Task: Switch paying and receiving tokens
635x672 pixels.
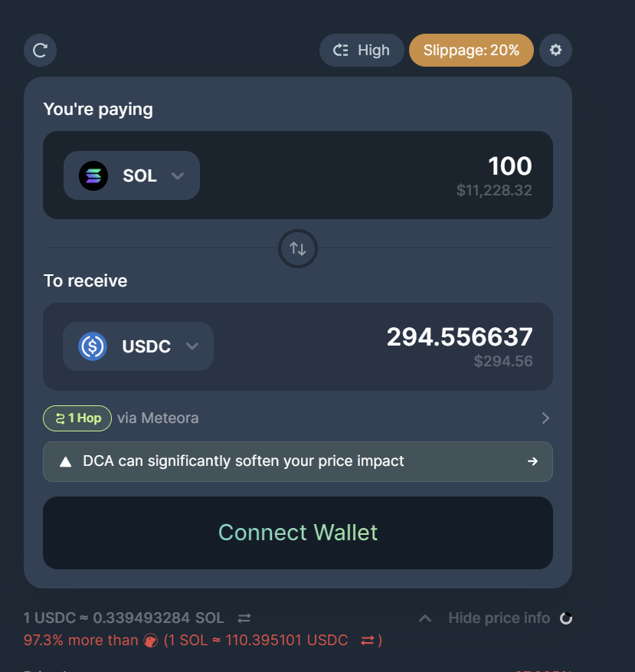Action: tap(298, 248)
